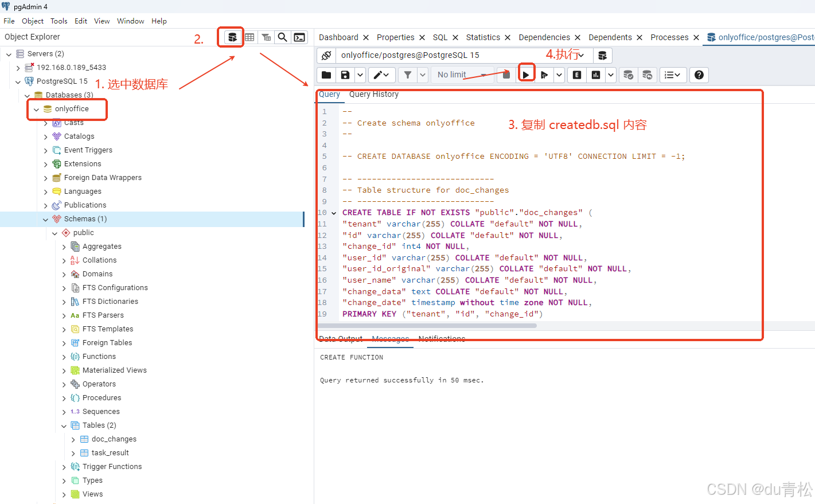Open the Edit menu
The image size is (815, 504).
coord(81,21)
